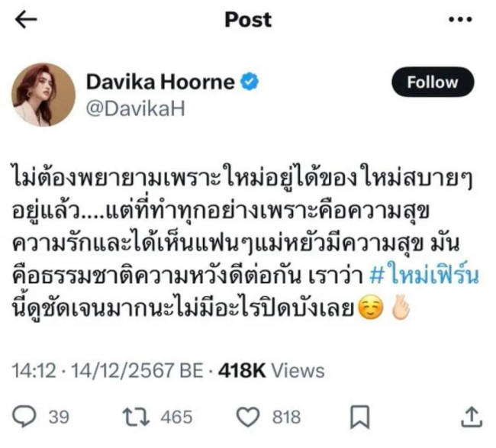The image size is (496, 448).
Task: Repost using the retweet arrows icon
Action: click(x=136, y=417)
